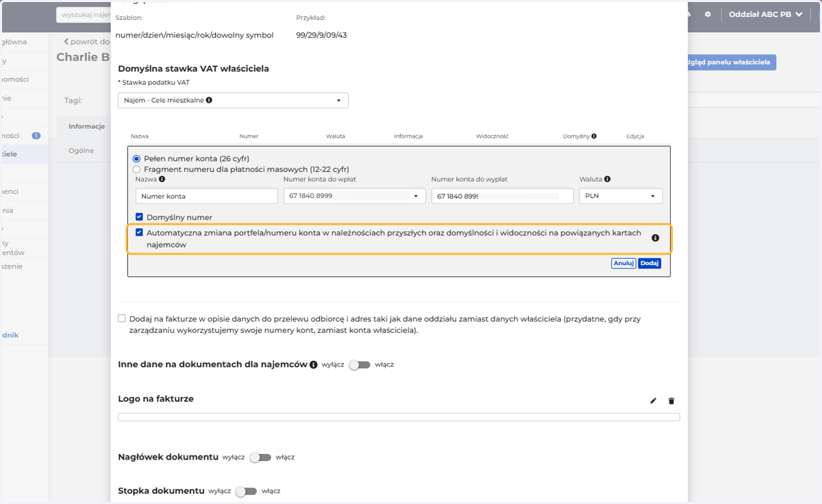Click the info icon beside Waluta label
822x504 pixels.
click(608, 179)
